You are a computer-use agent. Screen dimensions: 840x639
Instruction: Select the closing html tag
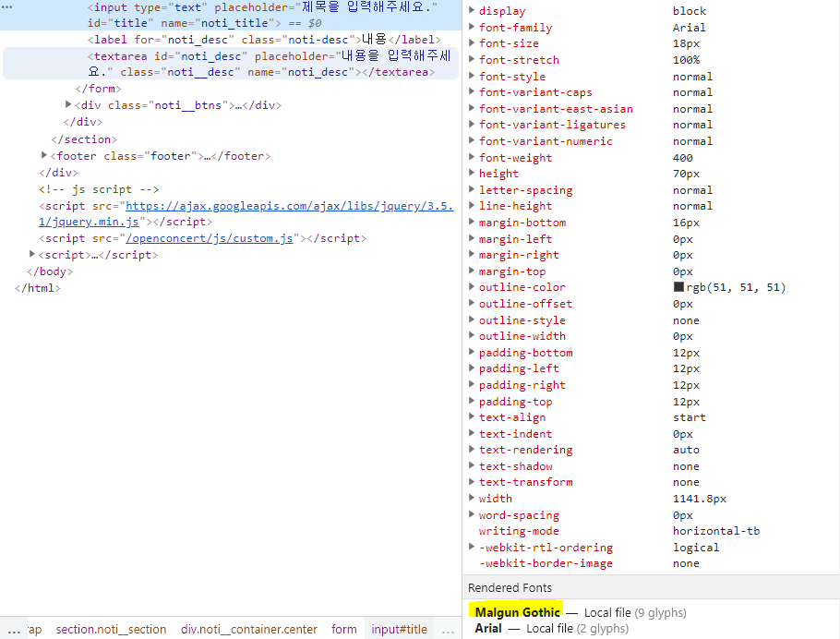38,288
